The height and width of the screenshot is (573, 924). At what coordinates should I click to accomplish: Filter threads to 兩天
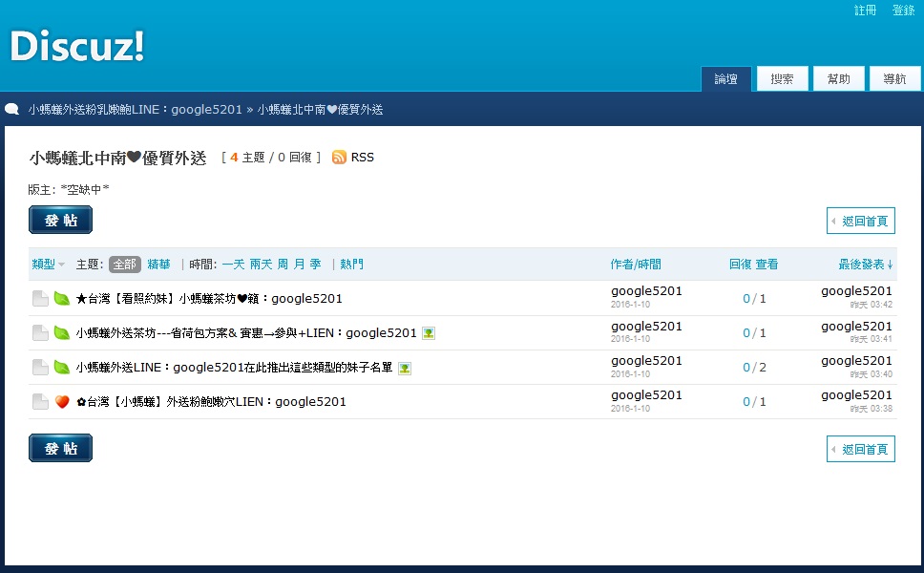pos(261,265)
